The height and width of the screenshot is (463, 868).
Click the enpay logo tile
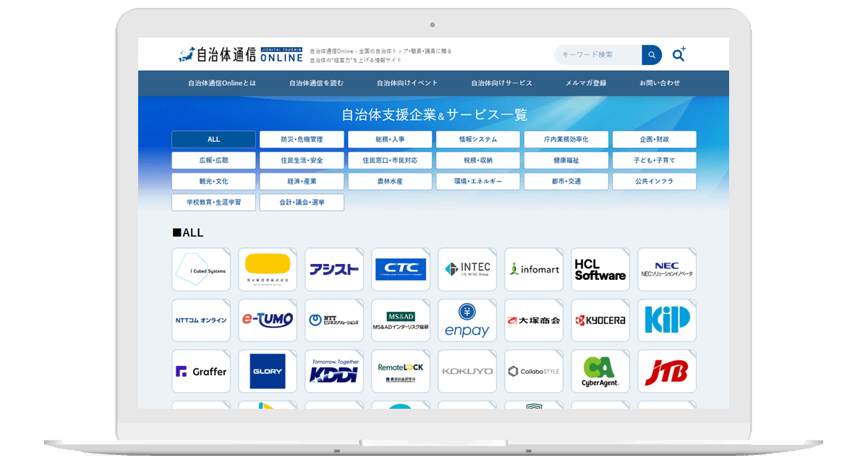coord(467,320)
